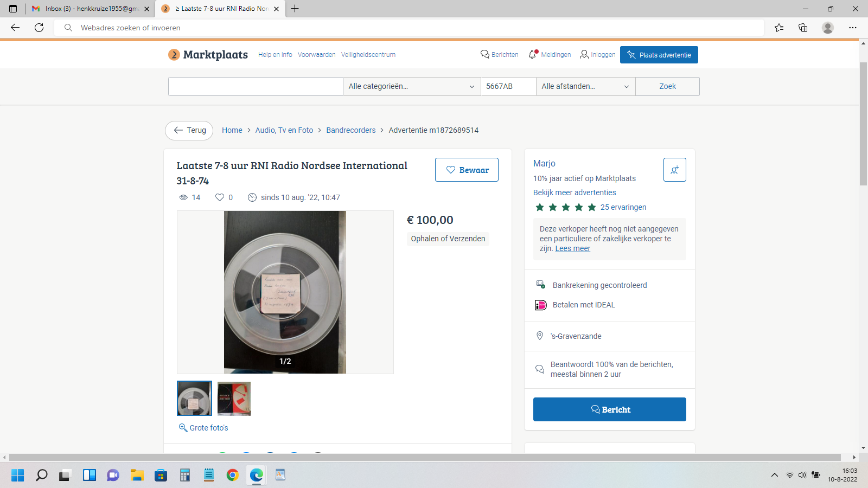Viewport: 868px width, 488px height.
Task: Open Bekijk meer advertenties link
Action: click(x=575, y=192)
